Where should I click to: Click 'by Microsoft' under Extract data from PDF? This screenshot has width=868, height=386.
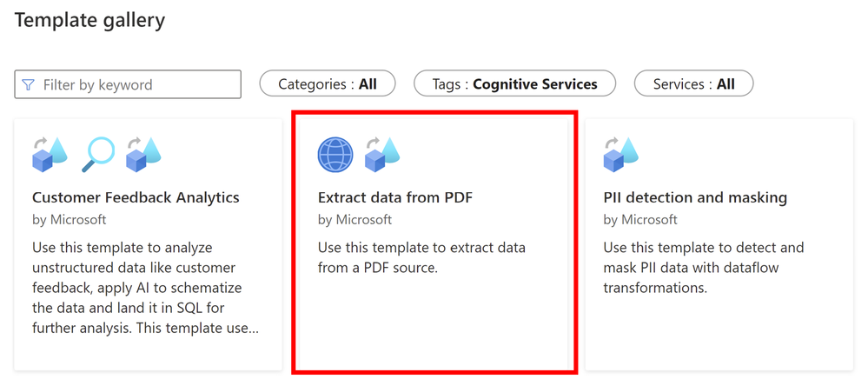[x=354, y=220]
